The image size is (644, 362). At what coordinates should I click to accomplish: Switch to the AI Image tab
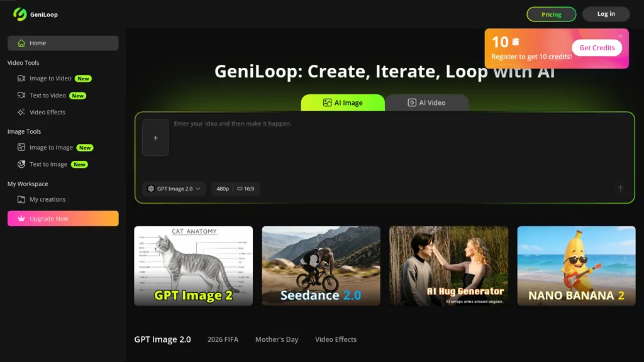point(343,102)
